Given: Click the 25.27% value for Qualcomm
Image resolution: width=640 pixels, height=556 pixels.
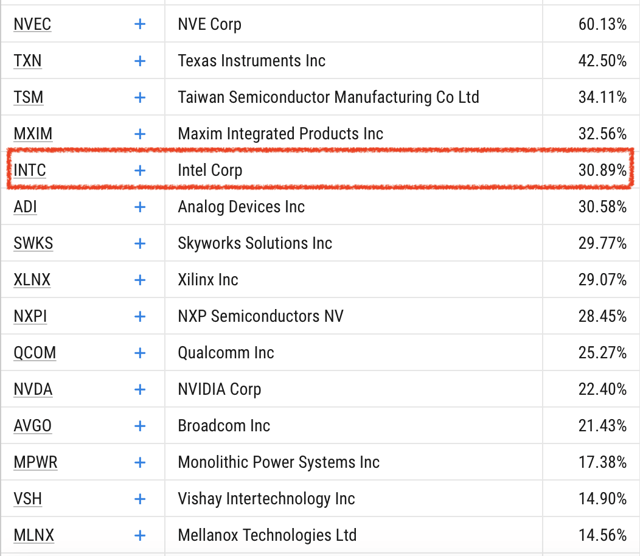Looking at the screenshot, I should coord(602,353).
